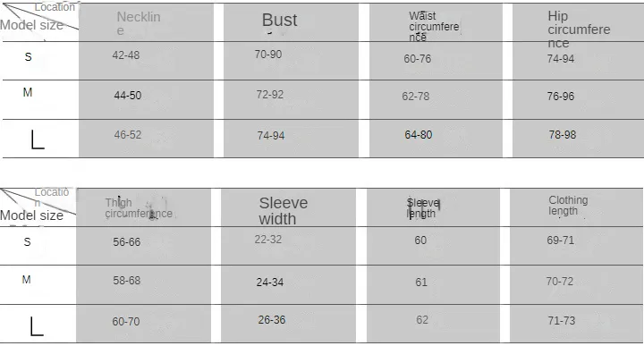Click the 42-48 neckline cell
This screenshot has height=346, width=644.
[126, 55]
